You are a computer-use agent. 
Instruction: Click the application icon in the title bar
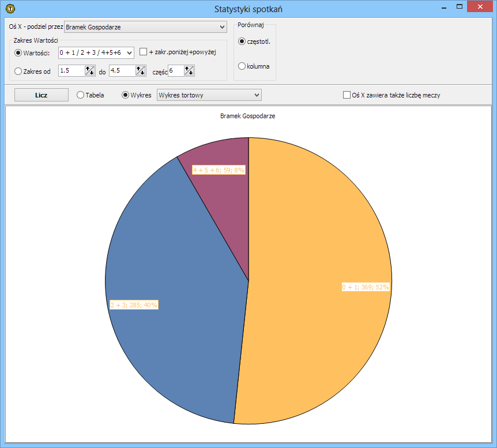10,9
